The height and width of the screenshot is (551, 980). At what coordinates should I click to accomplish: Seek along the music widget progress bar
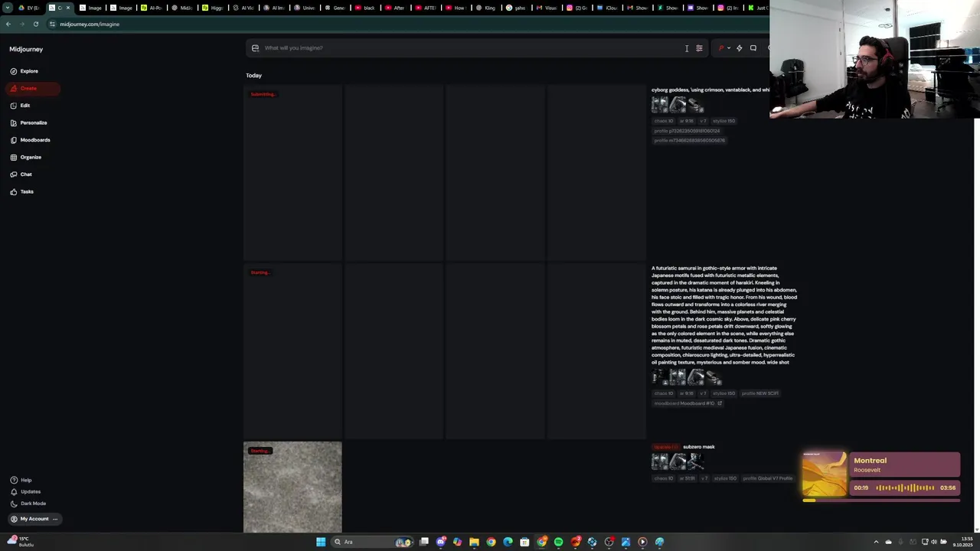(x=881, y=500)
